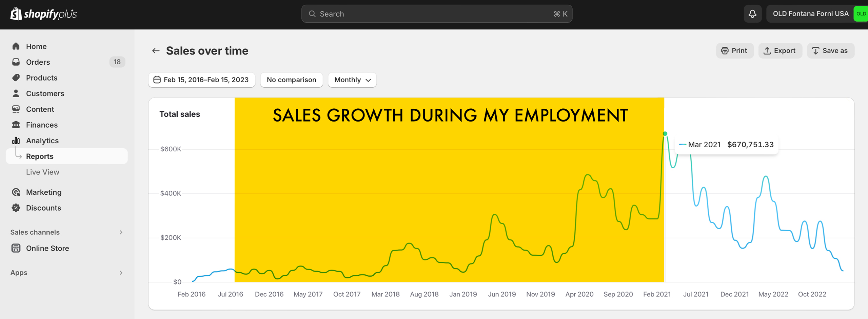Click the Total sales chart heading
The image size is (868, 319).
point(180,114)
